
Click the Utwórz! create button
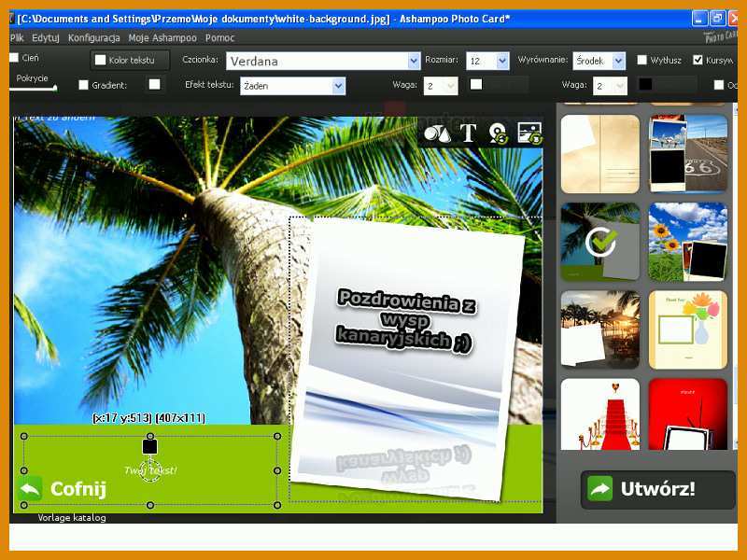point(658,489)
